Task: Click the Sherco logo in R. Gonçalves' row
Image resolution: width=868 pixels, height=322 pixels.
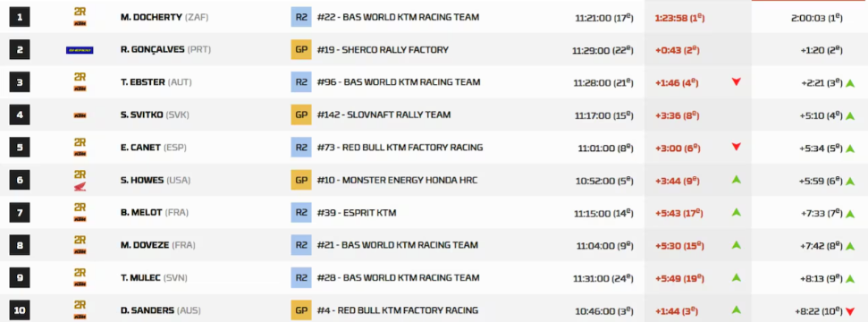Action: [80, 50]
